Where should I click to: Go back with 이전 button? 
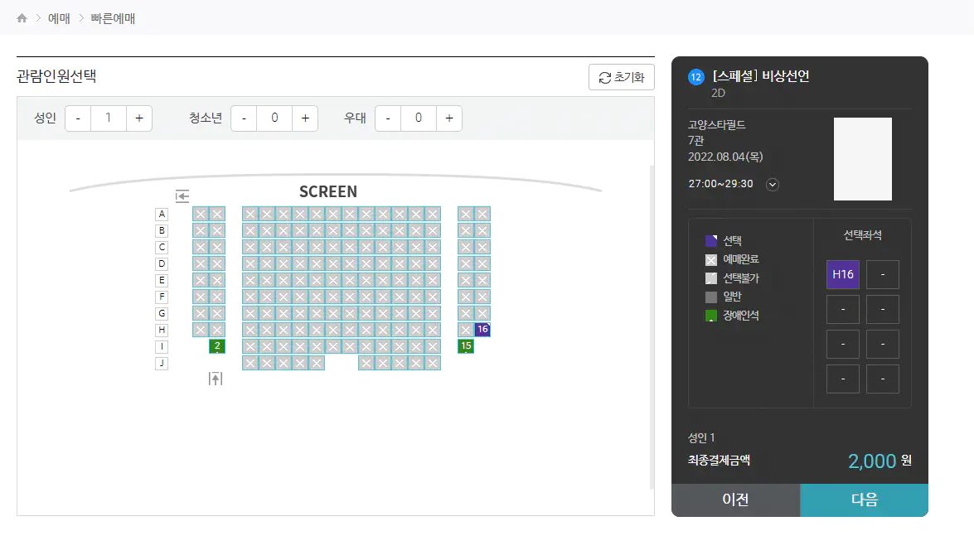point(735,500)
